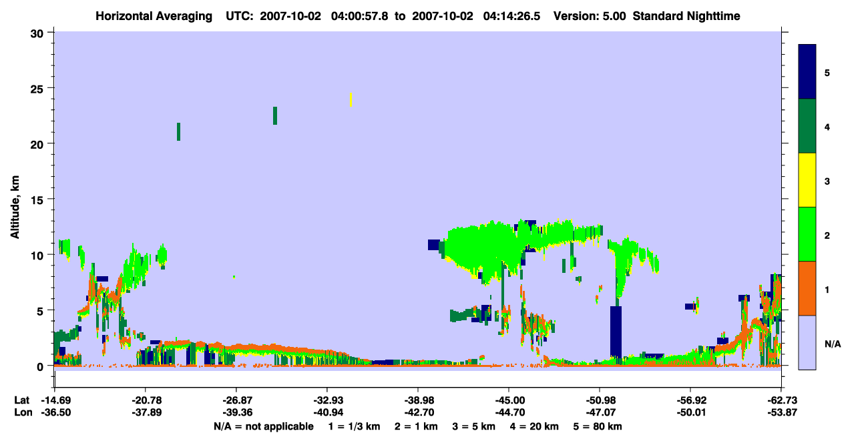Click the longitude label -50.01
Image resolution: width=868 pixels, height=445 pixels.
690,412
